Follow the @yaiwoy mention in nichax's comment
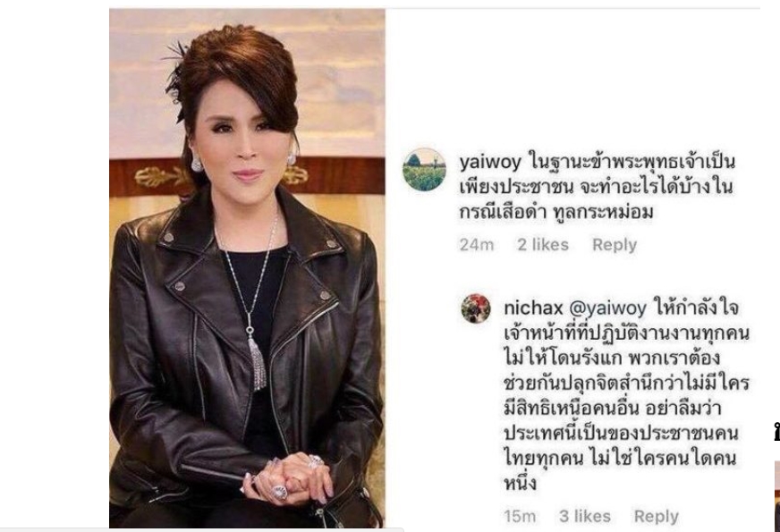 (607, 308)
